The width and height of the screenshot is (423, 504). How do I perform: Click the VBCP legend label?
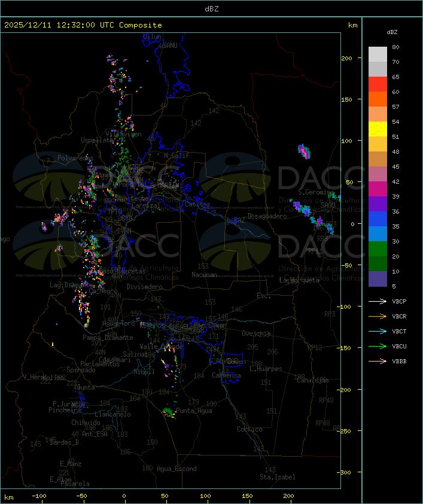click(399, 301)
